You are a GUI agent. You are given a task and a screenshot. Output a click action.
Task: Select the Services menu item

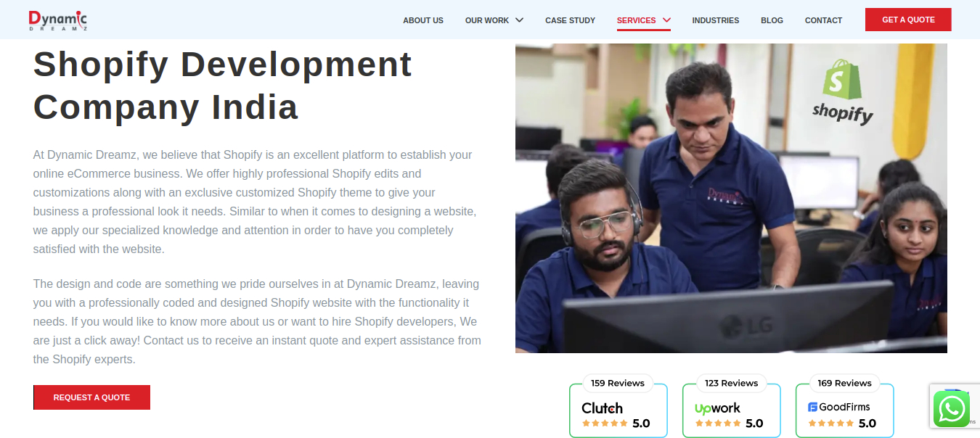[637, 20]
